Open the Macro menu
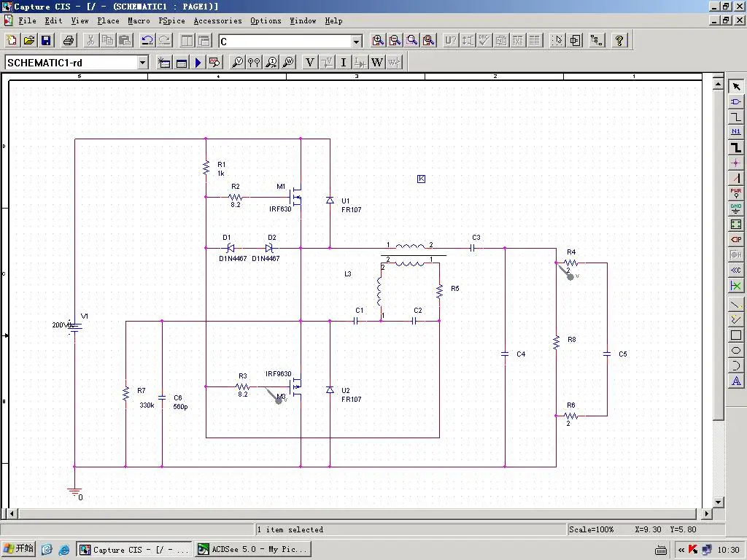Image resolution: width=747 pixels, height=560 pixels. [x=139, y=20]
